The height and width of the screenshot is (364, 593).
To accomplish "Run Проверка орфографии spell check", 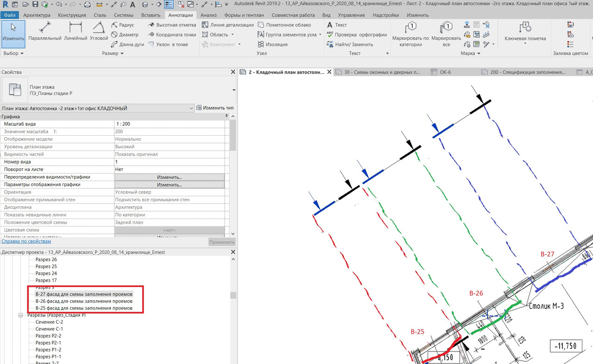I will pos(357,35).
